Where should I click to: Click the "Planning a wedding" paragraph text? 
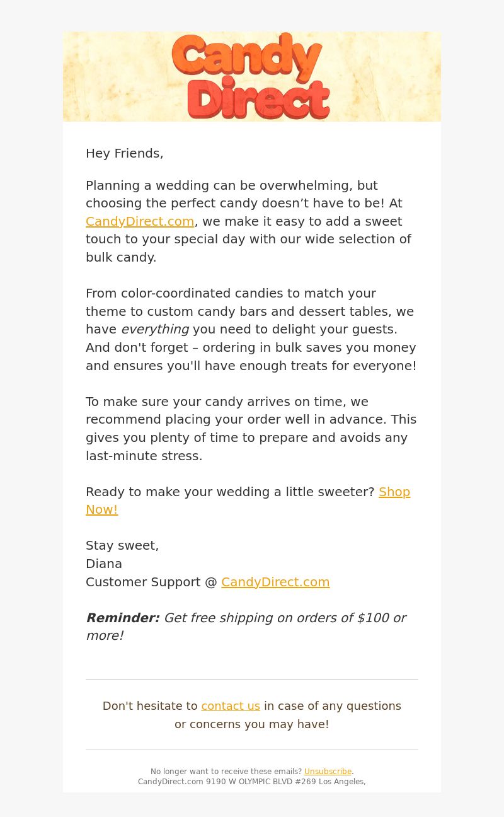tap(231, 185)
